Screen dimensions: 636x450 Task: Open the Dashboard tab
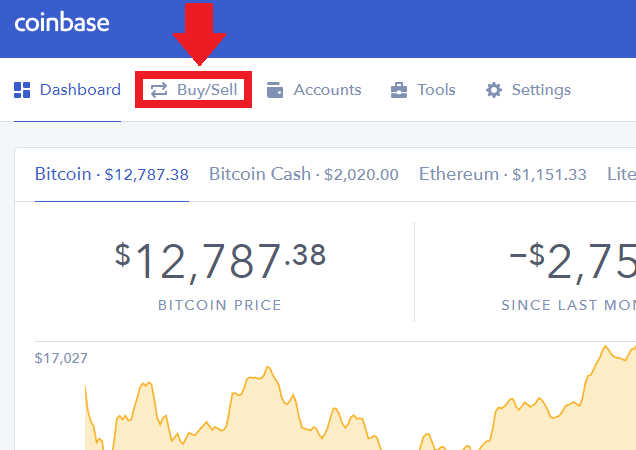click(67, 90)
